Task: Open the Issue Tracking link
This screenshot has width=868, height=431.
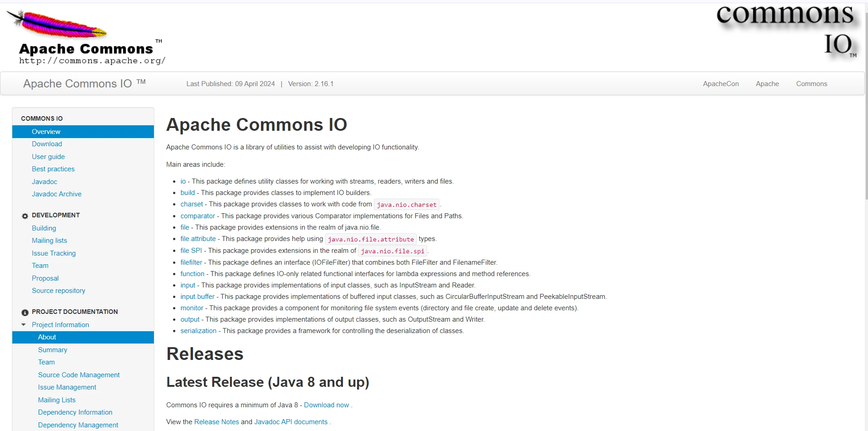Action: click(54, 253)
